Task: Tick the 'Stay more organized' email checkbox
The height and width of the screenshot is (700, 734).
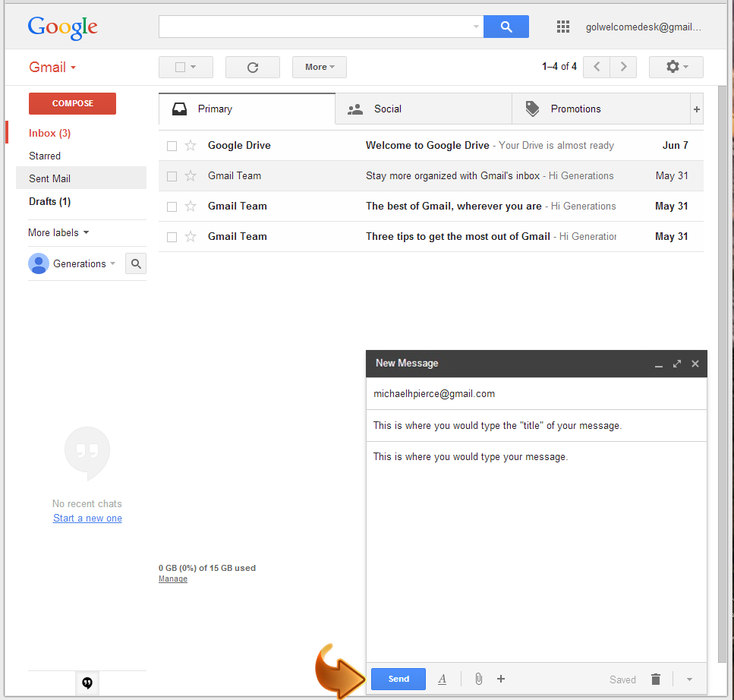Action: (x=172, y=177)
